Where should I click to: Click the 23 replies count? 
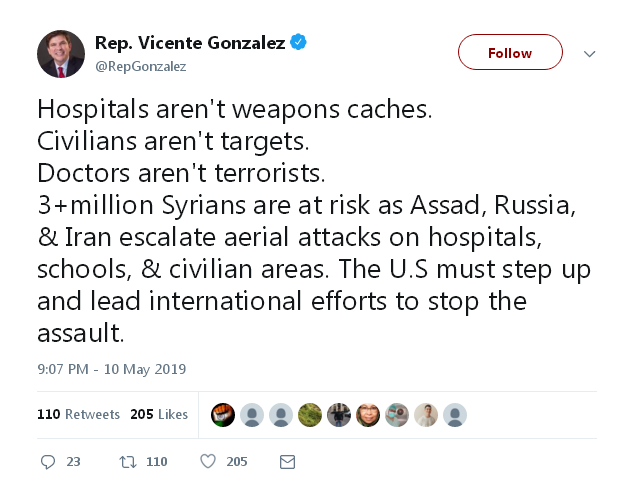[x=73, y=462]
